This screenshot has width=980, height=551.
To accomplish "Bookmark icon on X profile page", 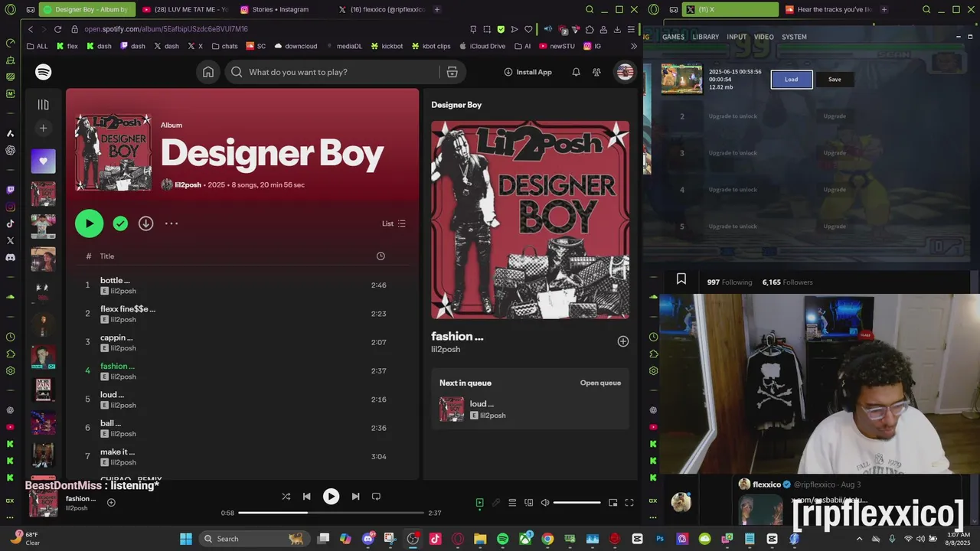I will coord(681,279).
